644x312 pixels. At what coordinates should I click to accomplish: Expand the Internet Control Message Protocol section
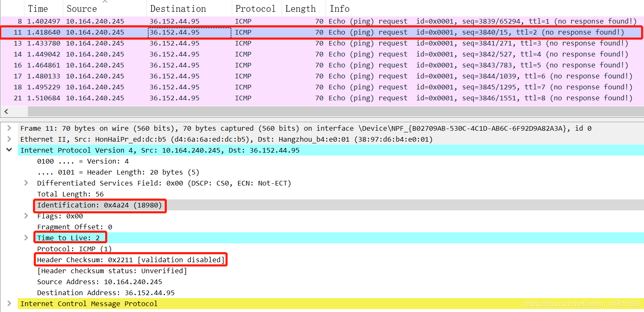[9, 303]
